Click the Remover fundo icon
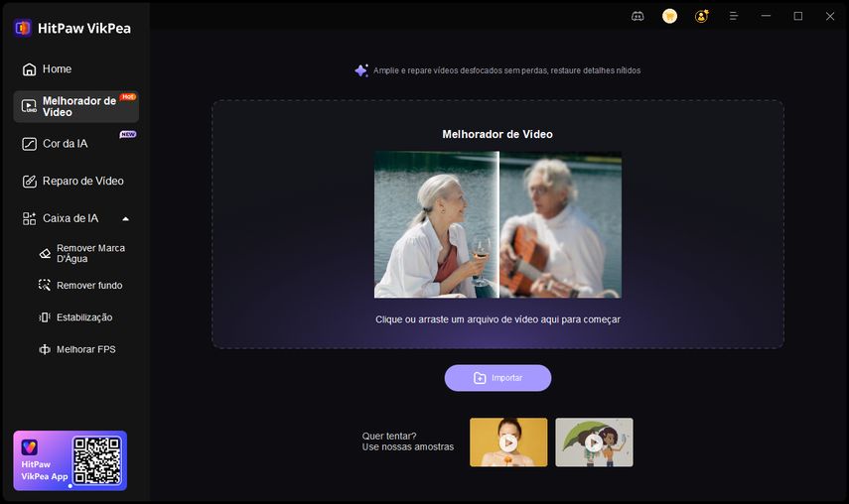 click(45, 285)
